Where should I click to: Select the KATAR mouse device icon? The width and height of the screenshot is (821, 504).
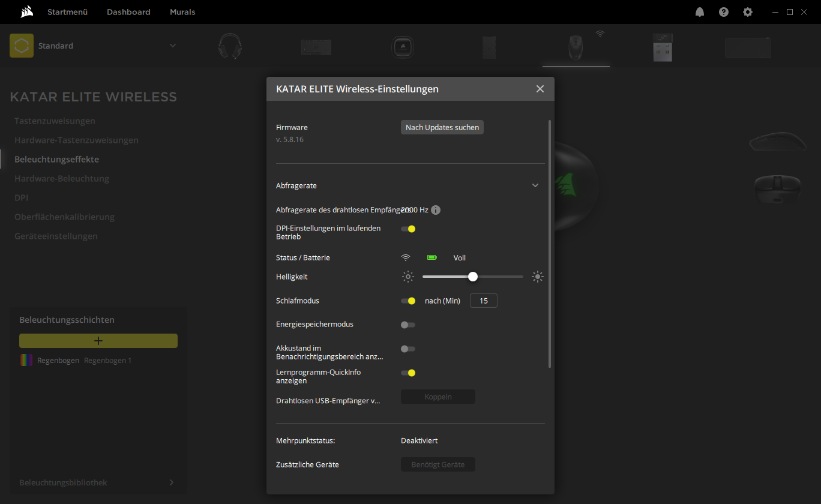[576, 47]
